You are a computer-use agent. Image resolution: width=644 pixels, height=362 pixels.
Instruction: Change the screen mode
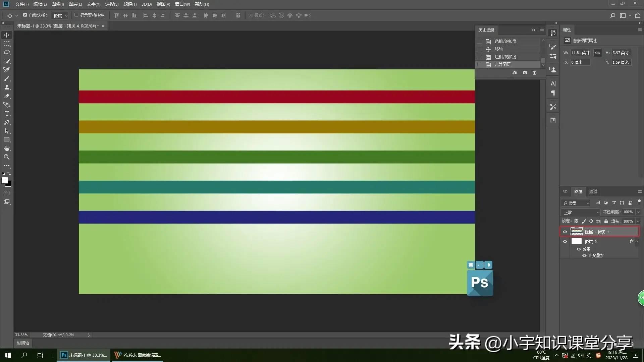click(x=7, y=202)
